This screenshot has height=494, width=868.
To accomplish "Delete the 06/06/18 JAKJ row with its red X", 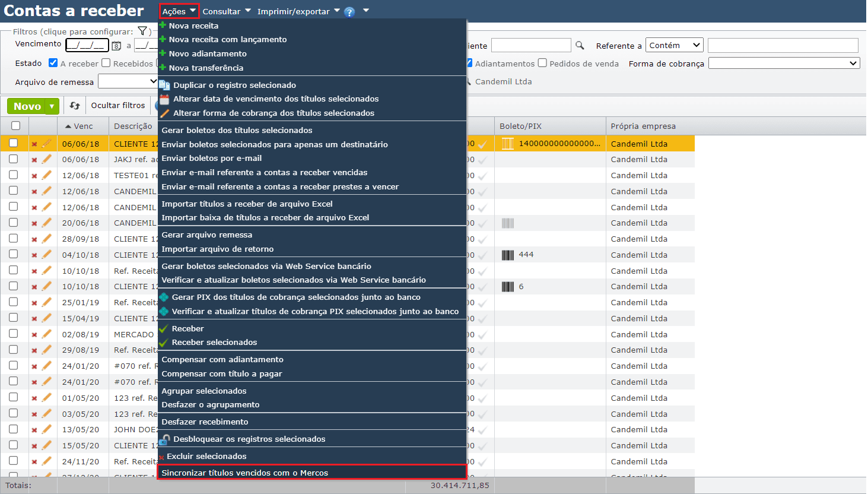I will coord(34,160).
